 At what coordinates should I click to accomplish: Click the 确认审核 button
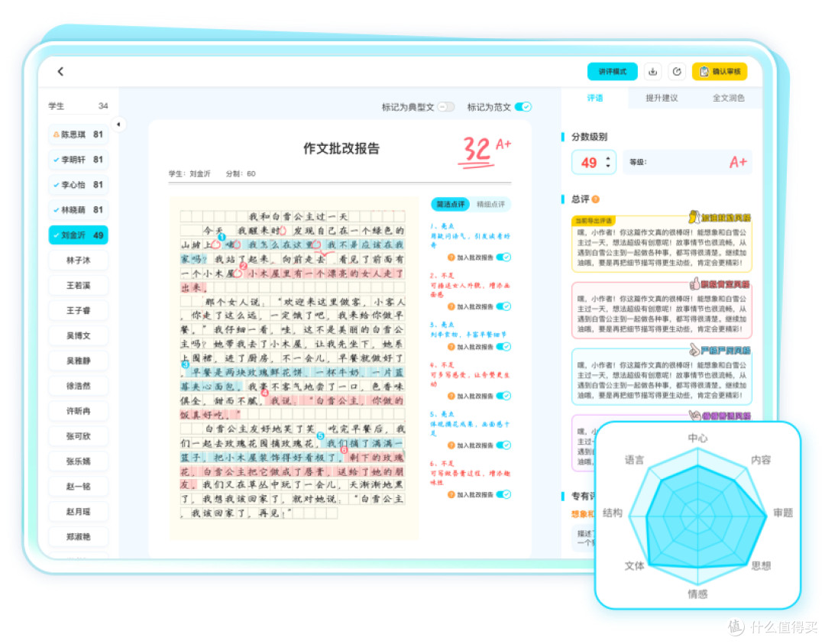(x=720, y=72)
